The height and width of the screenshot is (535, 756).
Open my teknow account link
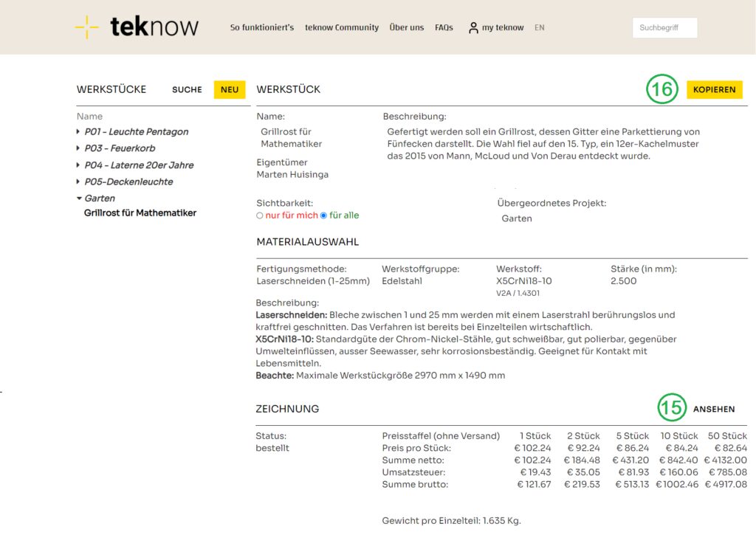tap(502, 27)
